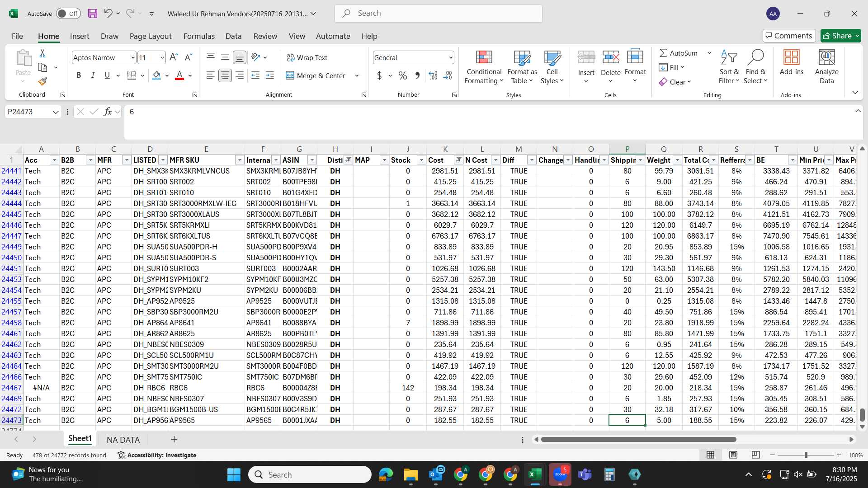Click the Decrease Indent icon
This screenshot has height=488, width=868.
255,75
